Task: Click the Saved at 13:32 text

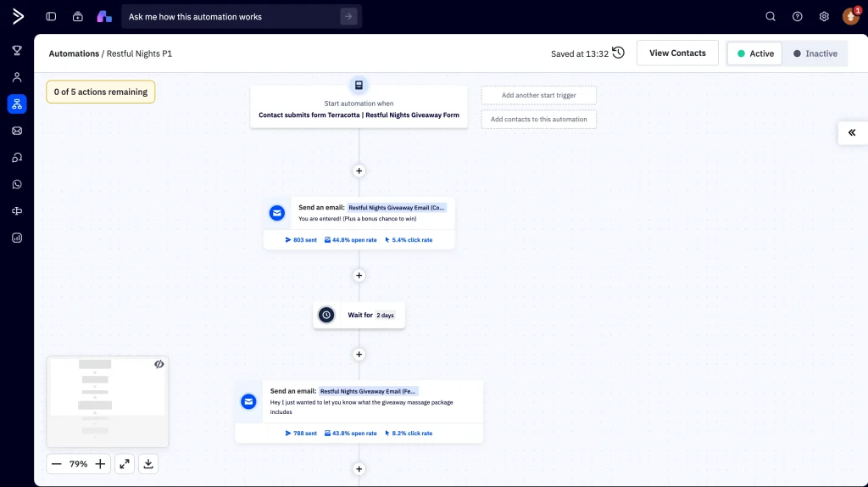Action: coord(580,53)
